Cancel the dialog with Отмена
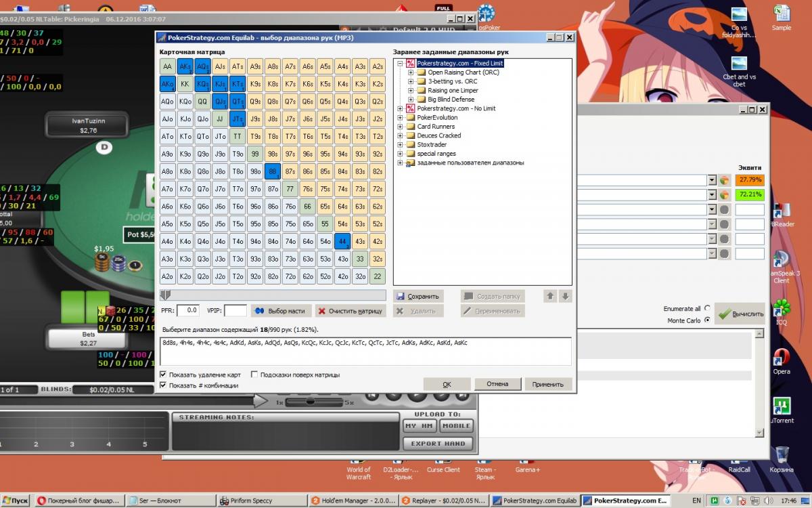 (x=497, y=384)
